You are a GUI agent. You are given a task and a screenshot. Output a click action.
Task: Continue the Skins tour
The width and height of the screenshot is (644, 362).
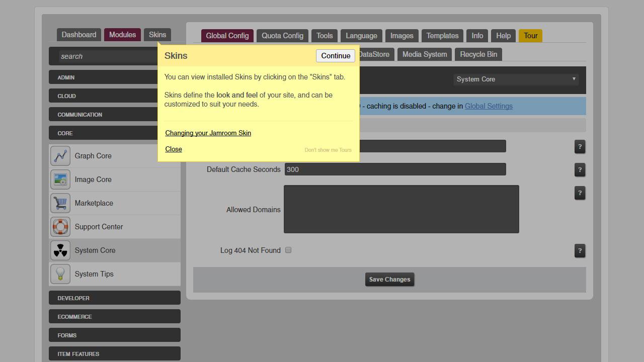click(x=336, y=56)
